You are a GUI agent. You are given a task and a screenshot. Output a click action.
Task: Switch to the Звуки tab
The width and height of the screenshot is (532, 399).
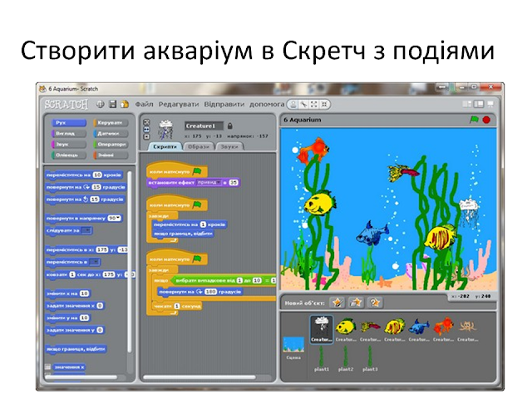[x=229, y=146]
